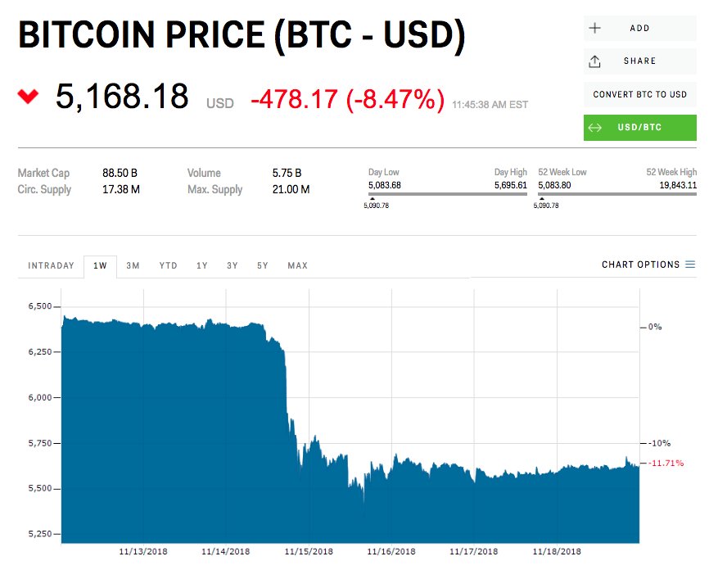The width and height of the screenshot is (718, 588).
Task: Click the double-arrow swap icon
Action: (x=595, y=128)
